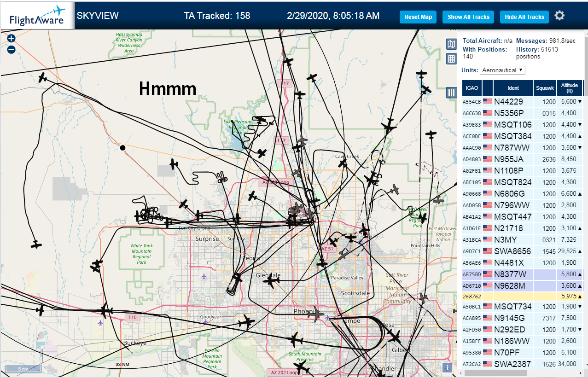The height and width of the screenshot is (378, 588).
Task: Sort by the Altitude (ft) column
Action: click(x=570, y=88)
